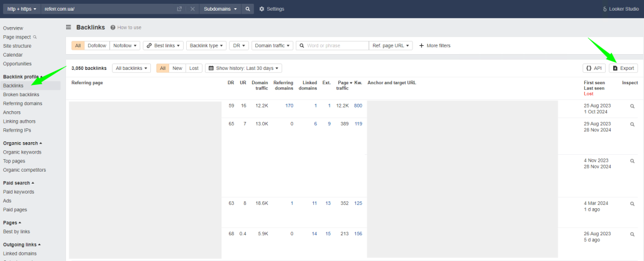Click the API button

click(x=594, y=68)
